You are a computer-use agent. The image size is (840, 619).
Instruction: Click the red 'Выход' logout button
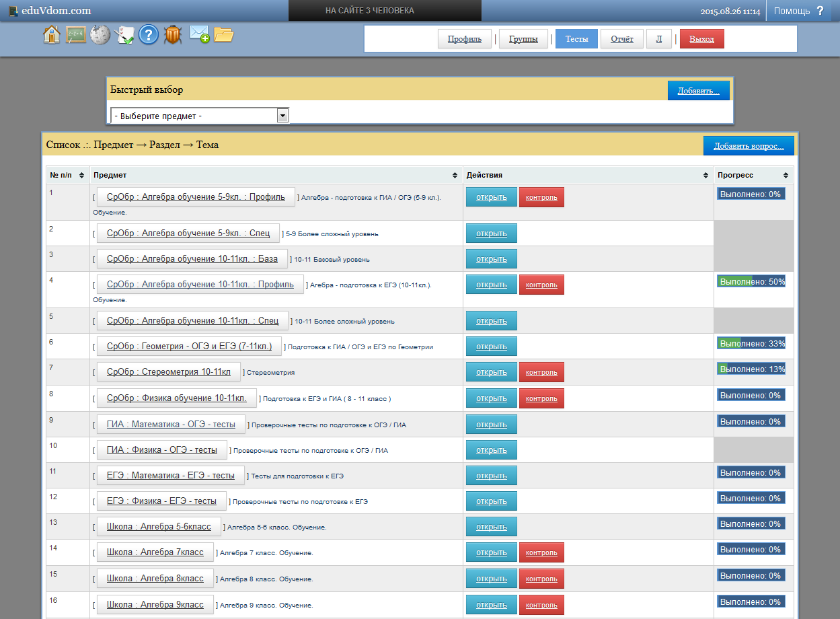point(701,39)
